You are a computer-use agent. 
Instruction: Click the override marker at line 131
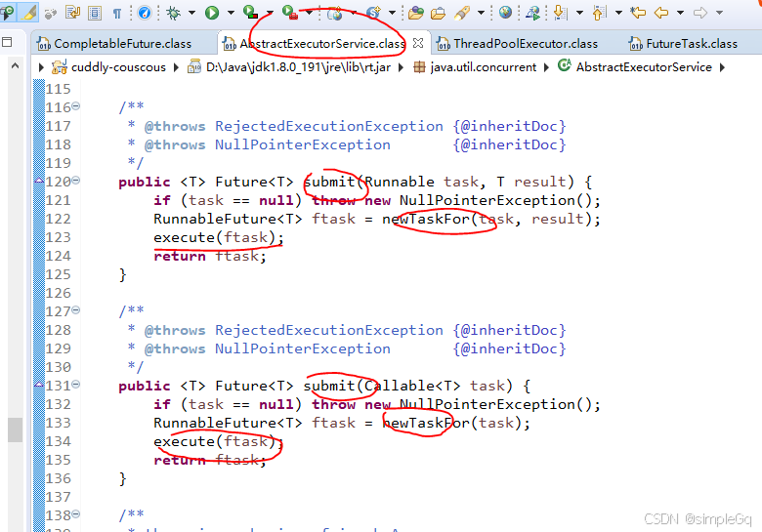point(39,385)
